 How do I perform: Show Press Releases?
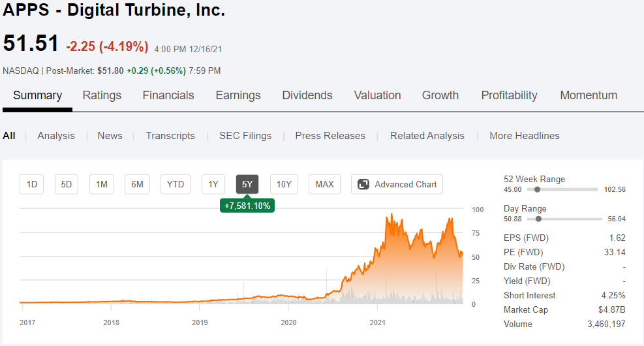330,136
